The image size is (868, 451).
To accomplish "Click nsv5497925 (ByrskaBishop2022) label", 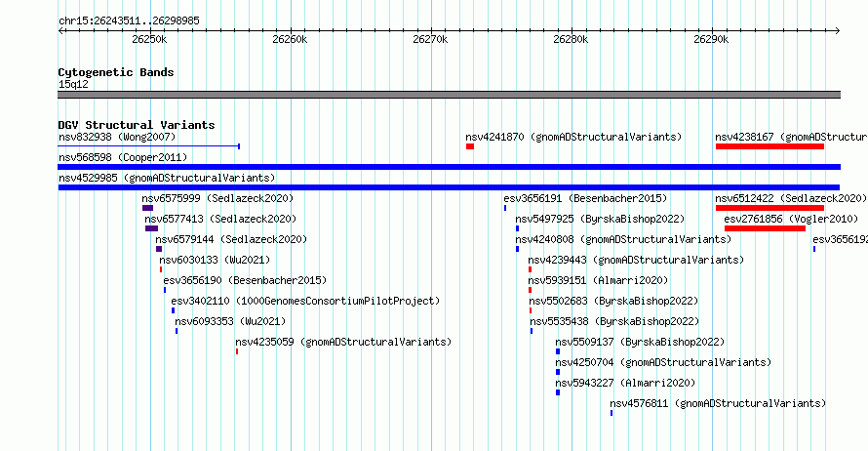I will [x=600, y=219].
